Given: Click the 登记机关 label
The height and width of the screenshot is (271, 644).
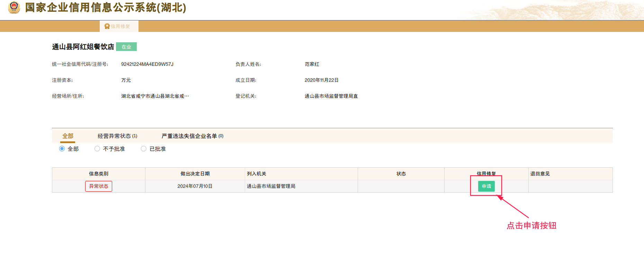Looking at the screenshot, I should pyautogui.click(x=246, y=96).
